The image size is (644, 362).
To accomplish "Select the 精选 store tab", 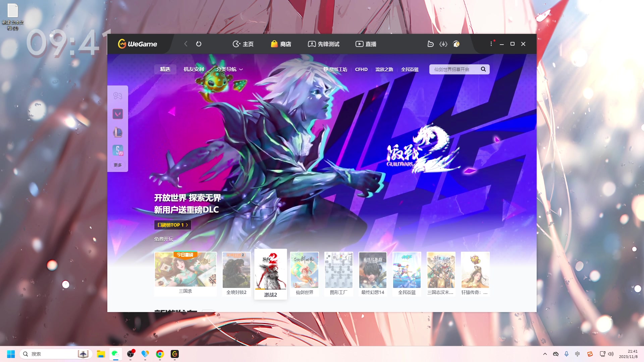I will [x=165, y=69].
